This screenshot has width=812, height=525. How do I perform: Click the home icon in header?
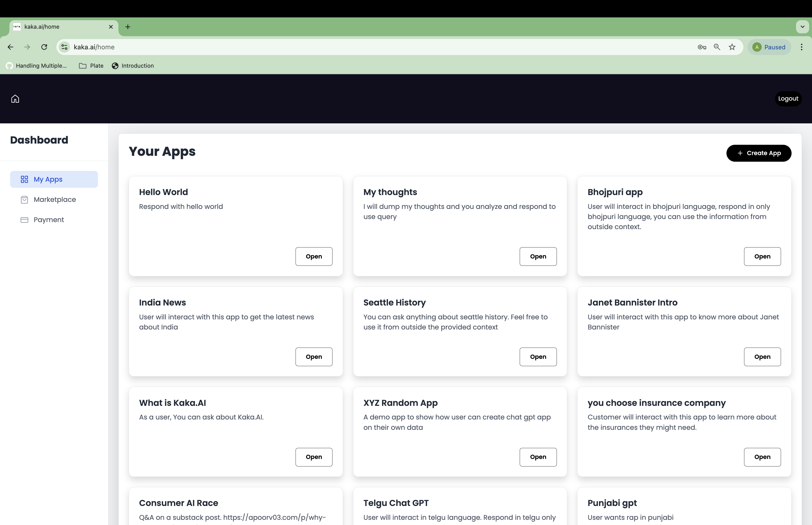[x=15, y=99]
